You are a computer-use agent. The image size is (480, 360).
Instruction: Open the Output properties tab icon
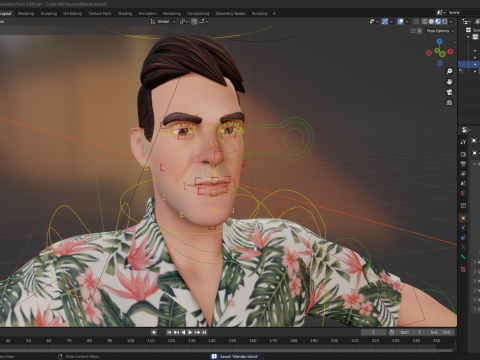point(463,164)
